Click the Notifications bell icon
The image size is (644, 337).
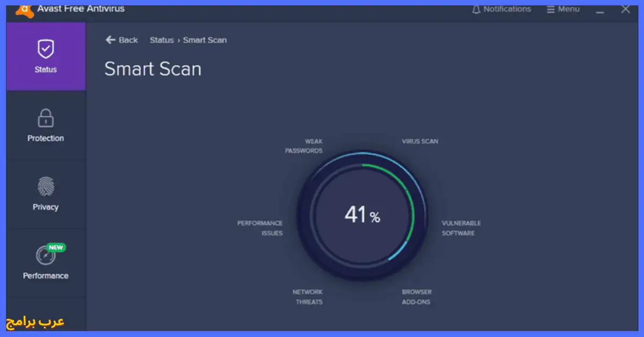[x=475, y=10]
